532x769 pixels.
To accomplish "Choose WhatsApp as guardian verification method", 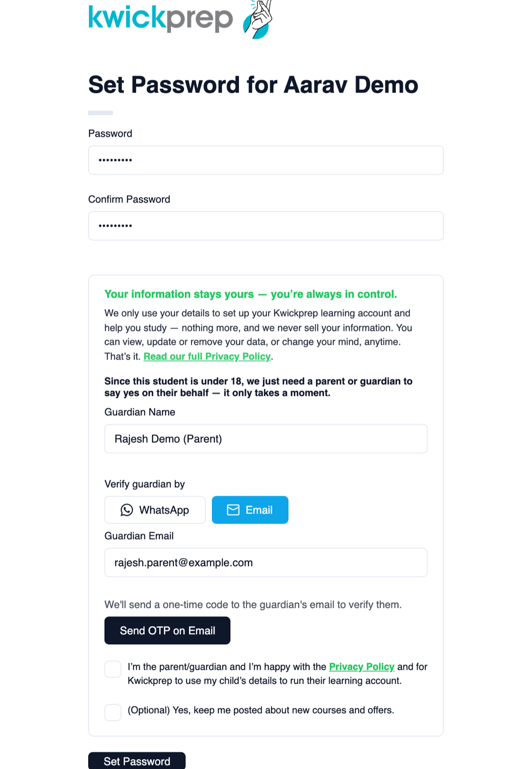I will (x=155, y=510).
